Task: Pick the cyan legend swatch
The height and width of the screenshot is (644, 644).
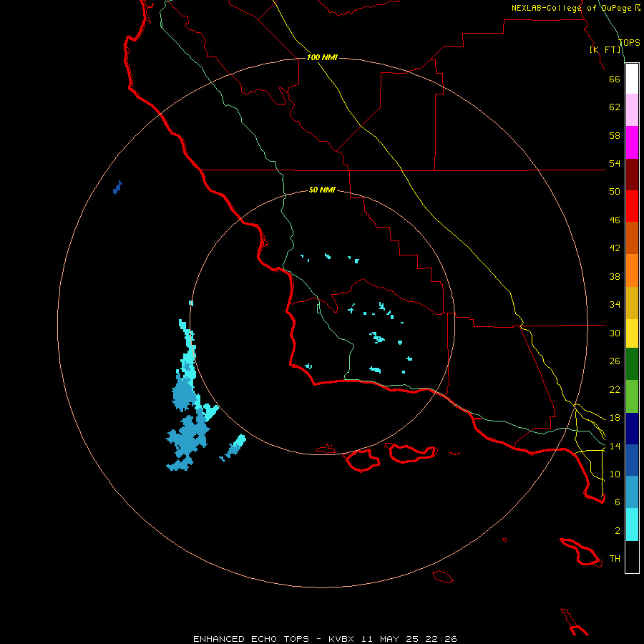Action: click(632, 525)
